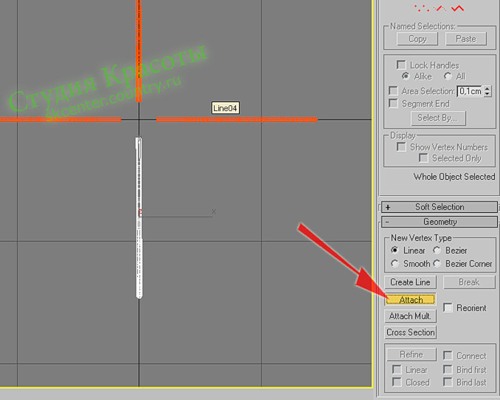The width and height of the screenshot is (500, 400).
Task: Click the orange line under Line04 tooltip
Action: click(x=237, y=119)
